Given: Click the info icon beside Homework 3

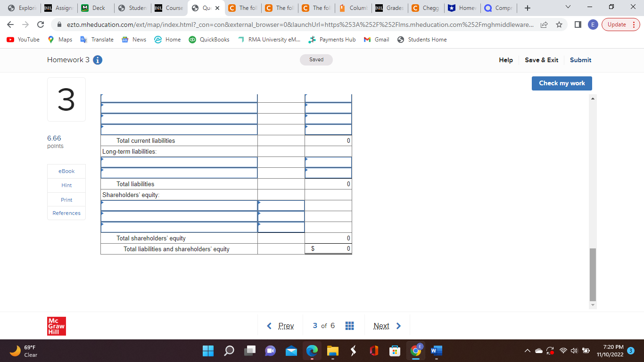Looking at the screenshot, I should coord(97,60).
